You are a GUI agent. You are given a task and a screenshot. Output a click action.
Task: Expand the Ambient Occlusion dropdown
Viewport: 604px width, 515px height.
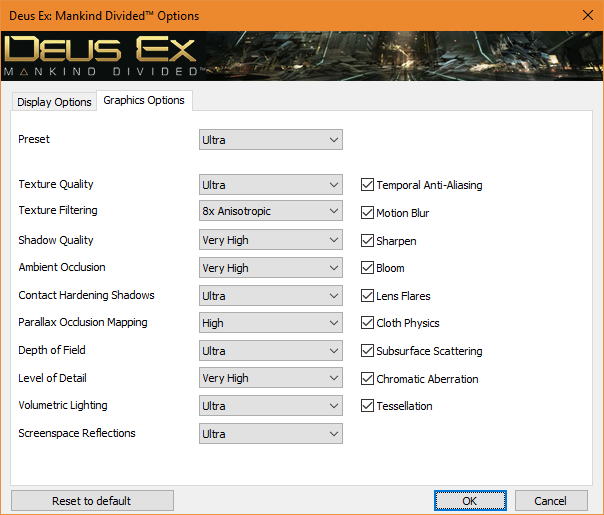(x=271, y=268)
